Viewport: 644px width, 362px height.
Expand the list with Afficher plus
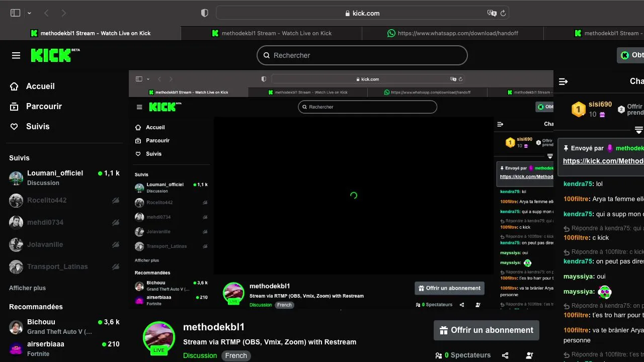tap(27, 288)
